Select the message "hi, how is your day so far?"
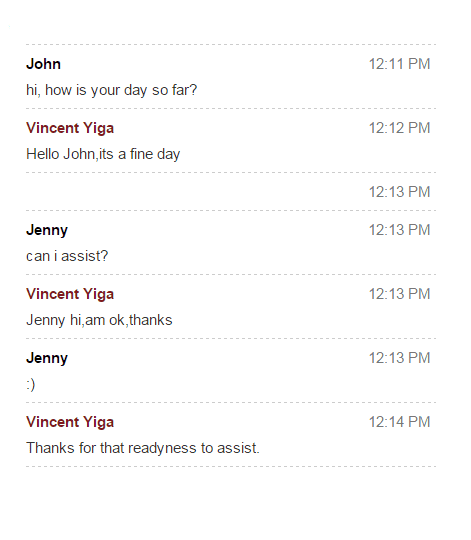 pyautogui.click(x=112, y=90)
